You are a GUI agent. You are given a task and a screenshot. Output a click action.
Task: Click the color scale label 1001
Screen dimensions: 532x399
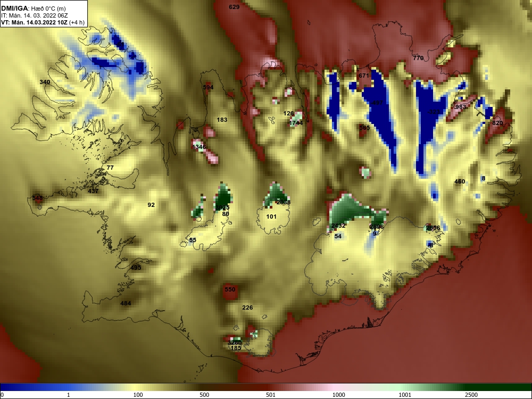(405, 395)
